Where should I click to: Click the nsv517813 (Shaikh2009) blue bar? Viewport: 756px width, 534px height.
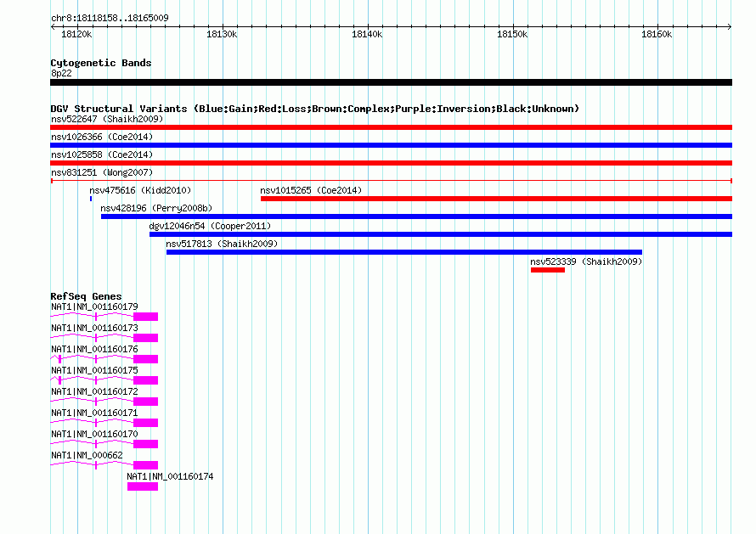pyautogui.click(x=404, y=252)
